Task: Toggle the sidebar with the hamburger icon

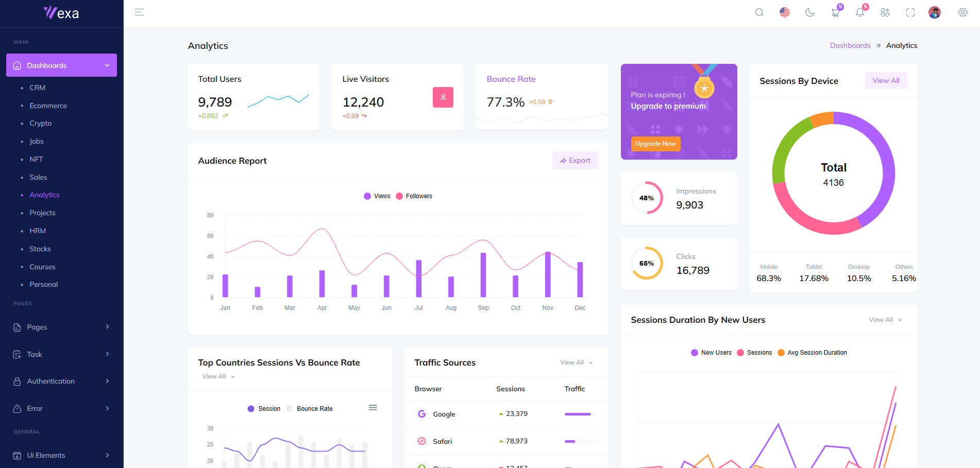Action: pos(139,12)
